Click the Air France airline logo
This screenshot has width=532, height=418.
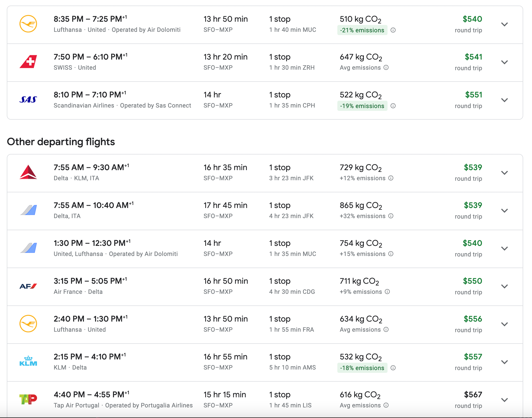pos(28,286)
